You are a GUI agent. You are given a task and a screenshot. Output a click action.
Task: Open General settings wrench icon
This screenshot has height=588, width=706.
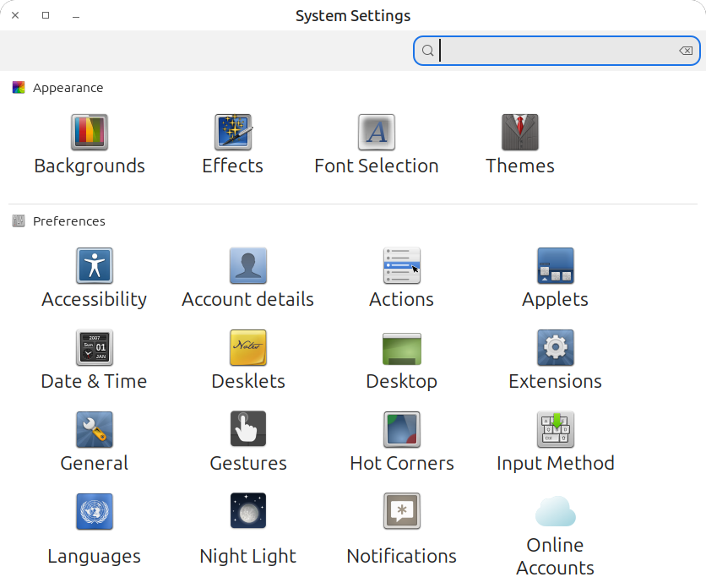[x=95, y=430]
